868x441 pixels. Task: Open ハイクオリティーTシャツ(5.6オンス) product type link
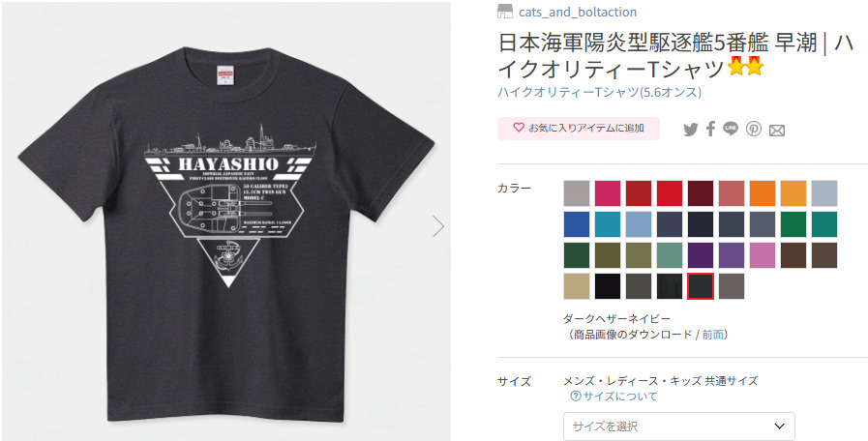pos(600,93)
